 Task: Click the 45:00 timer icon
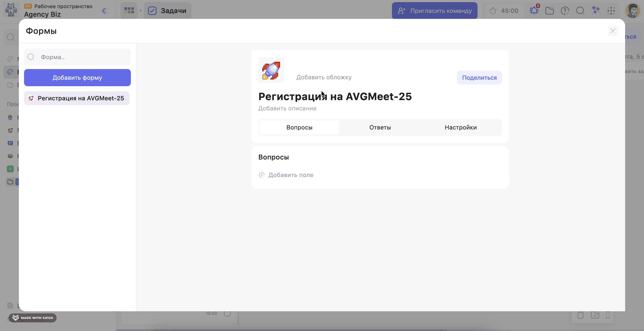[x=493, y=11]
